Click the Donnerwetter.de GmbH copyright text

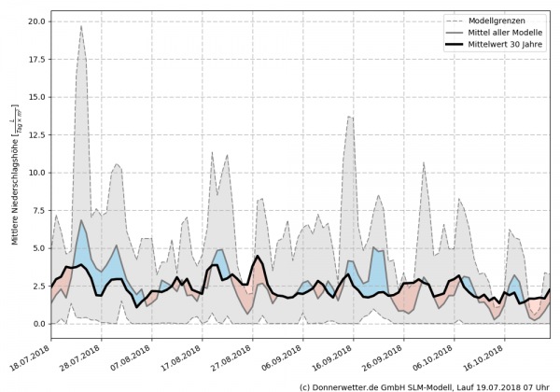(x=425, y=385)
